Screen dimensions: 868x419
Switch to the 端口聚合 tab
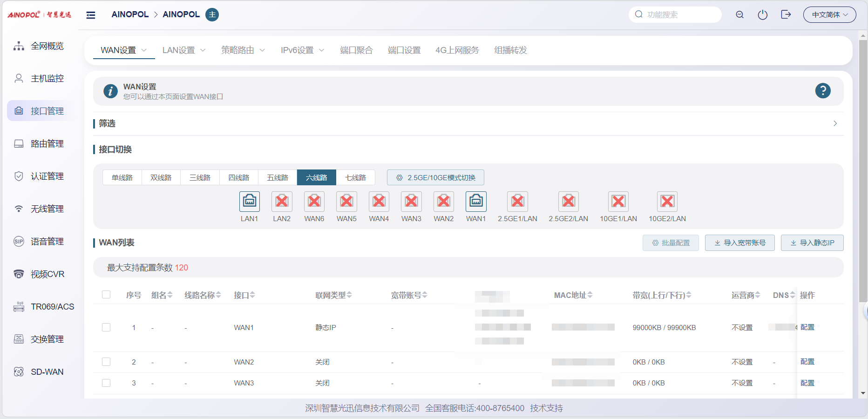pyautogui.click(x=356, y=50)
